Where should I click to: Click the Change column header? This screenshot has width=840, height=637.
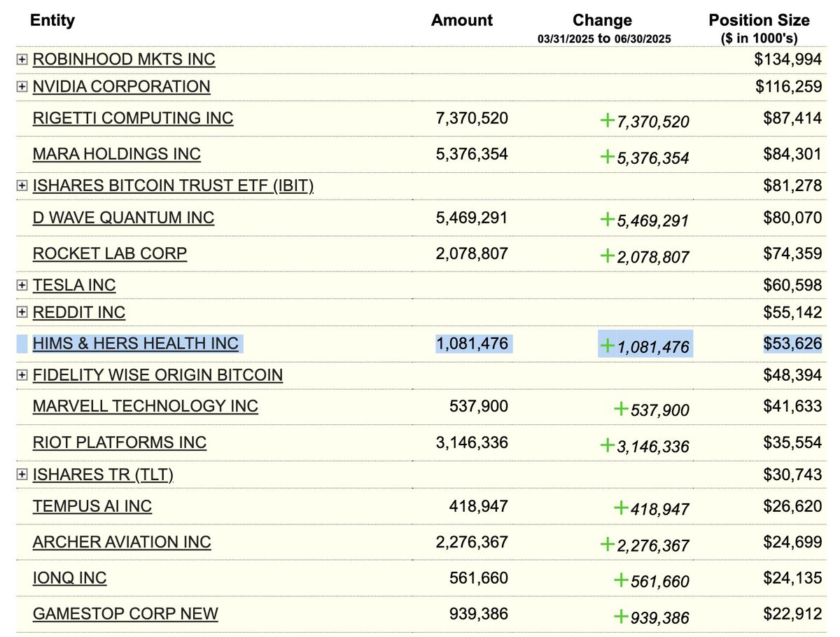(x=603, y=20)
